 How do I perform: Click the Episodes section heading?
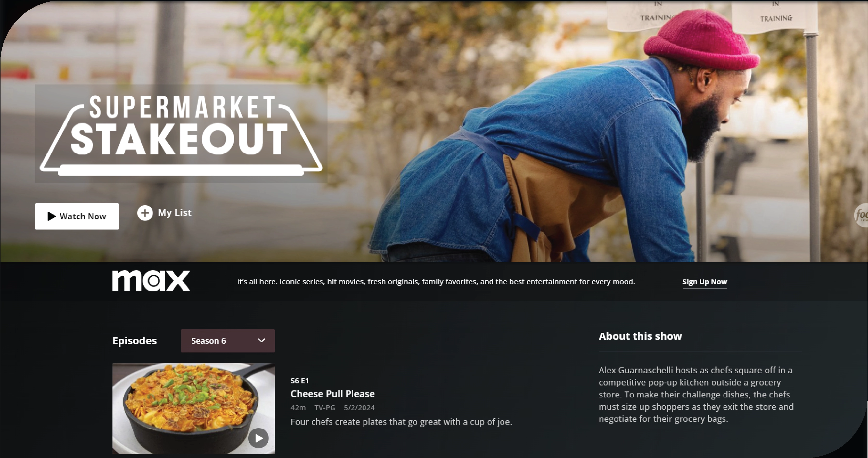[x=135, y=341]
